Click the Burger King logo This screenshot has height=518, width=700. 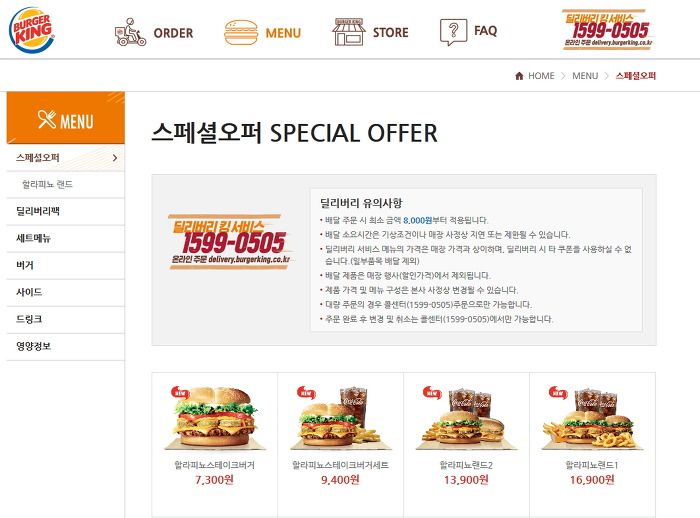[x=31, y=30]
